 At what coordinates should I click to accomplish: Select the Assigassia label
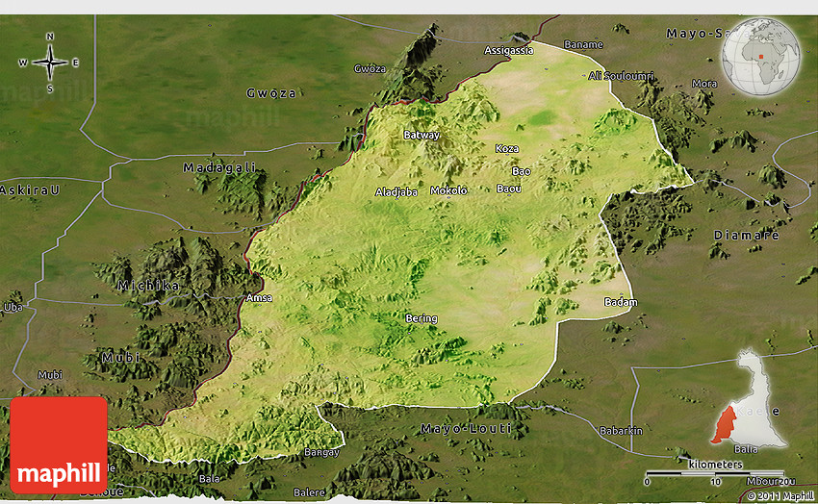point(506,49)
